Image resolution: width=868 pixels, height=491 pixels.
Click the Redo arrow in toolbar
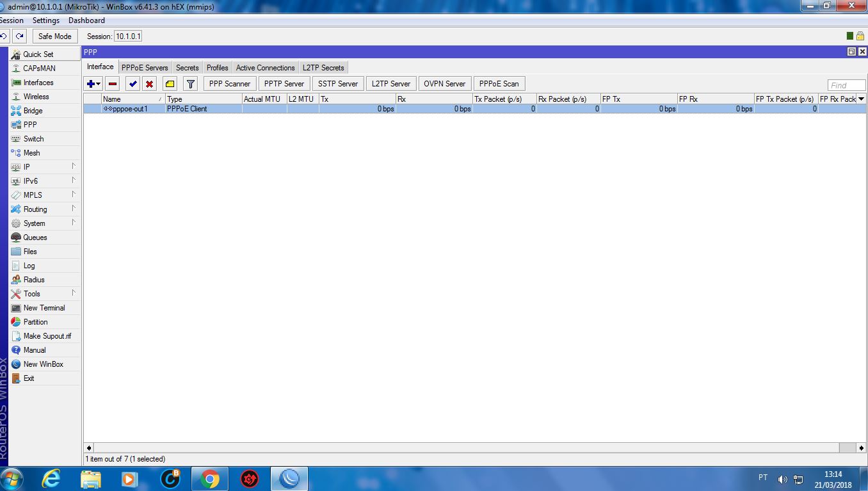[20, 36]
